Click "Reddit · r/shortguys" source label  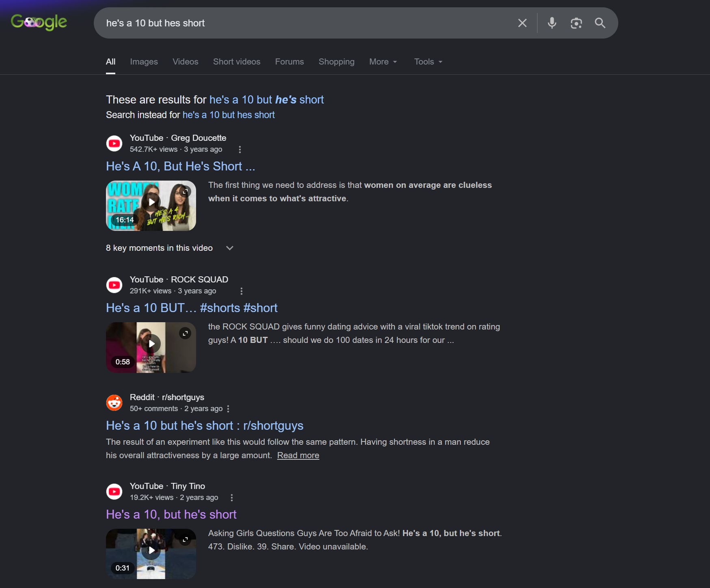[x=167, y=397]
